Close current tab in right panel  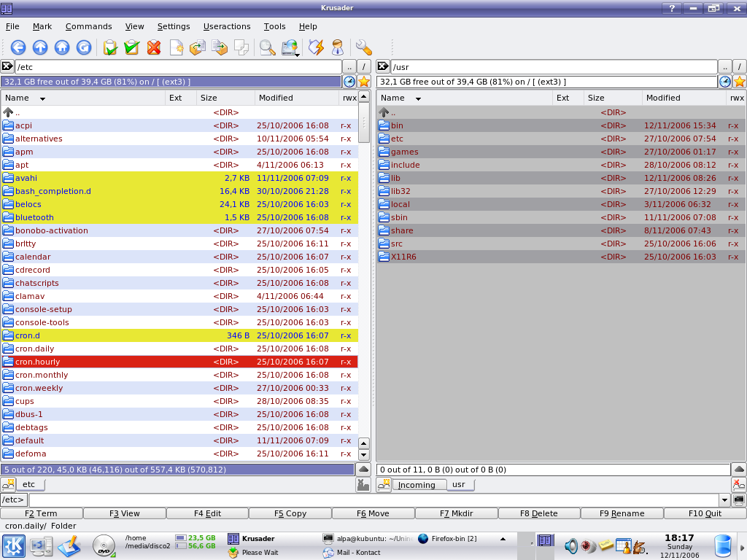tap(739, 485)
